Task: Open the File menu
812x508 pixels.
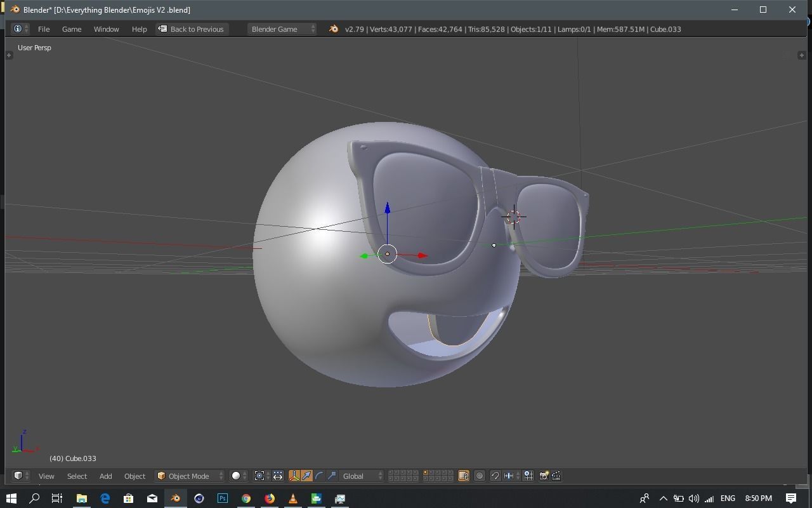Action: point(44,29)
